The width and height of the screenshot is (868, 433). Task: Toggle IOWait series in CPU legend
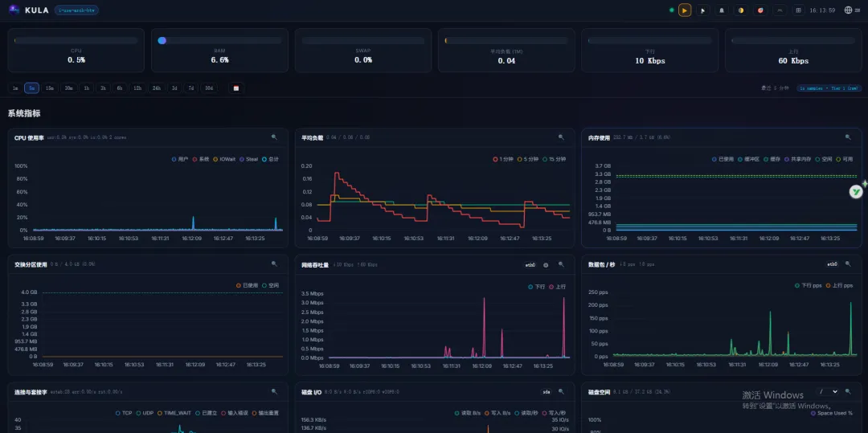tap(223, 159)
